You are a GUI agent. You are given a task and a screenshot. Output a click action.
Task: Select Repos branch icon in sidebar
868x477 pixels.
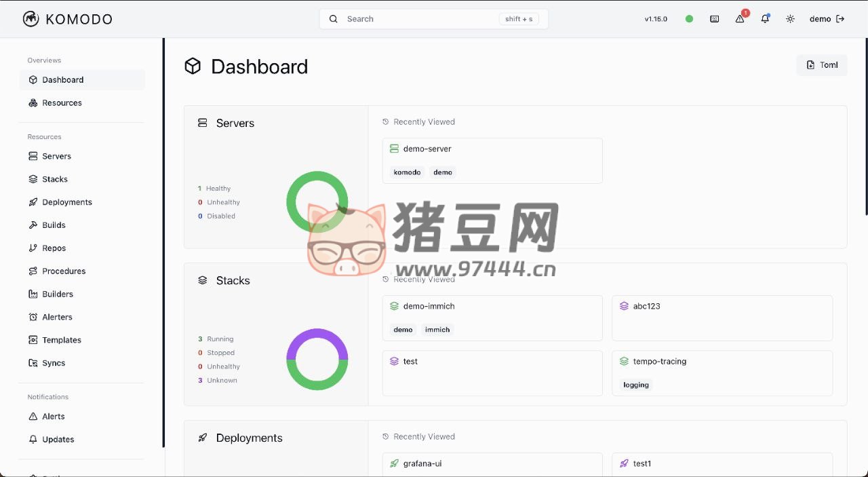pyautogui.click(x=33, y=248)
